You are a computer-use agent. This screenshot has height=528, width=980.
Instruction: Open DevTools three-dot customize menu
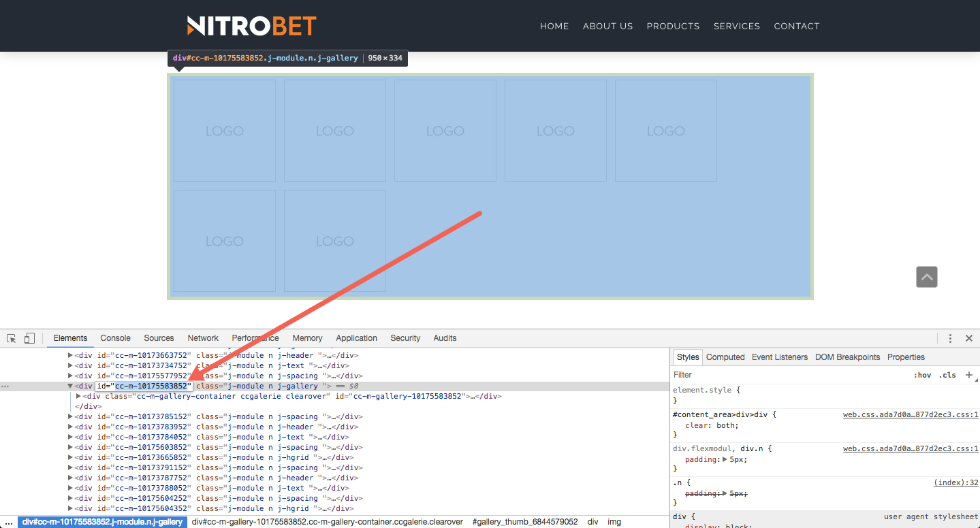(950, 338)
